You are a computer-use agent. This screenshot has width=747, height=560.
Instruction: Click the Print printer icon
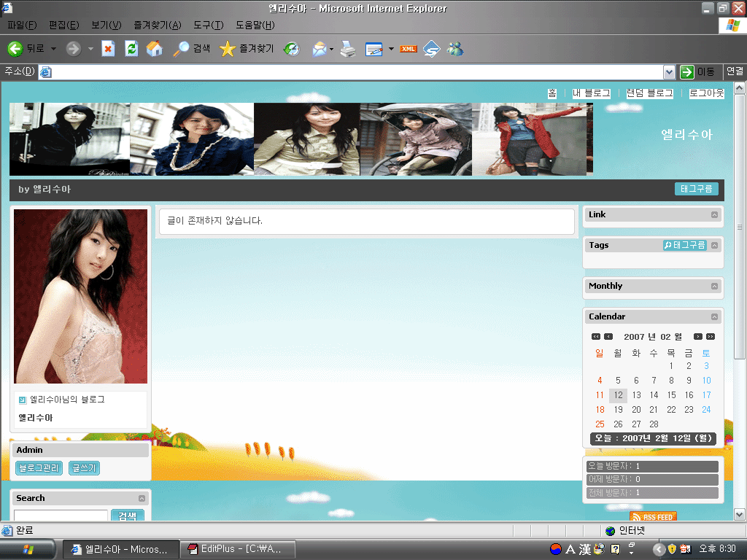point(348,49)
